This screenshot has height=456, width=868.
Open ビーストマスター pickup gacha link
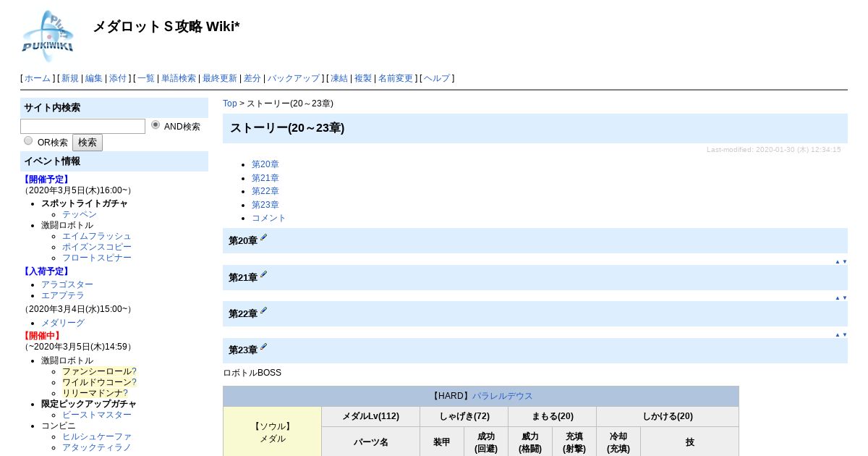(97, 415)
